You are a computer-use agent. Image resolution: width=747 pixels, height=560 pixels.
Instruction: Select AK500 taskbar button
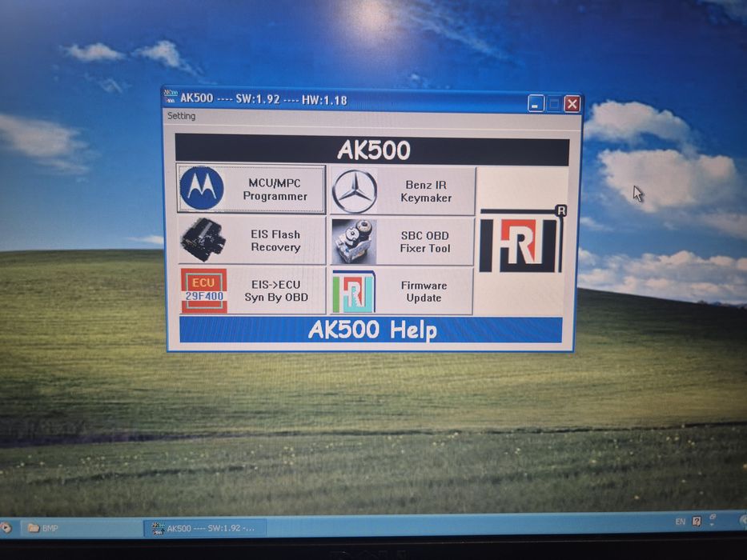tap(205, 528)
